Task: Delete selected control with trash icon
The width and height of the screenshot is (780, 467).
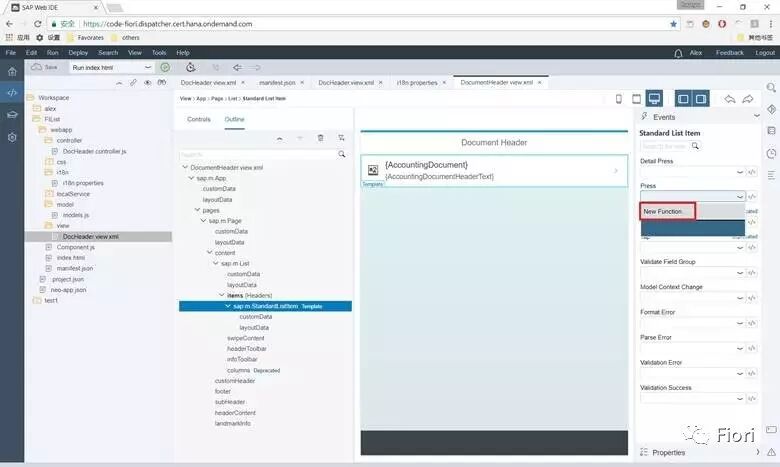Action: point(320,138)
